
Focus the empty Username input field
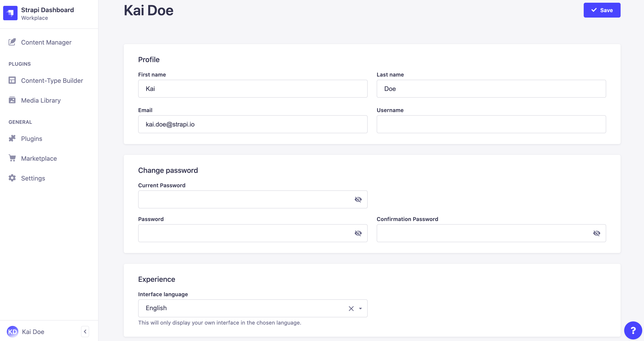tap(491, 124)
